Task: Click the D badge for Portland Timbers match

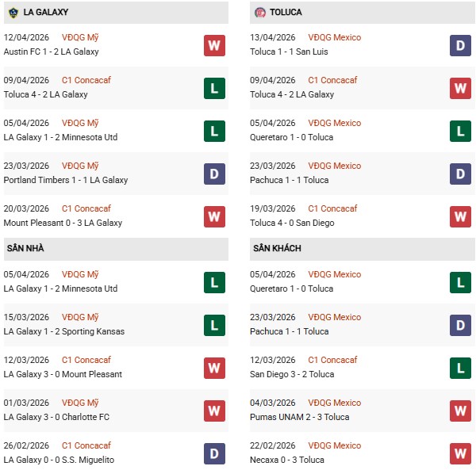Action: pos(214,174)
